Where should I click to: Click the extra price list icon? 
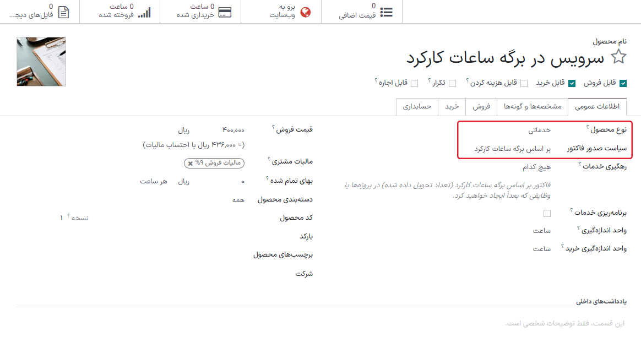(x=387, y=12)
